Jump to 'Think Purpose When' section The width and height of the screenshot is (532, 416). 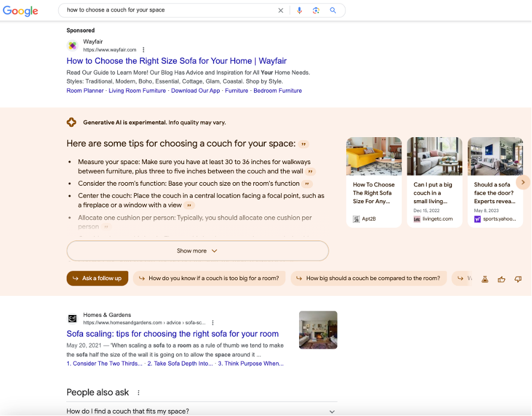[x=251, y=364]
